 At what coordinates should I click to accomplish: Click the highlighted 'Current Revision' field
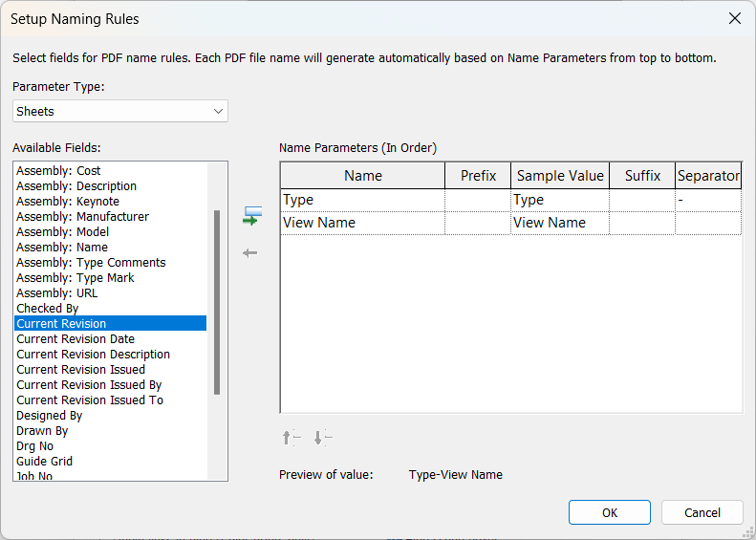pyautogui.click(x=111, y=323)
